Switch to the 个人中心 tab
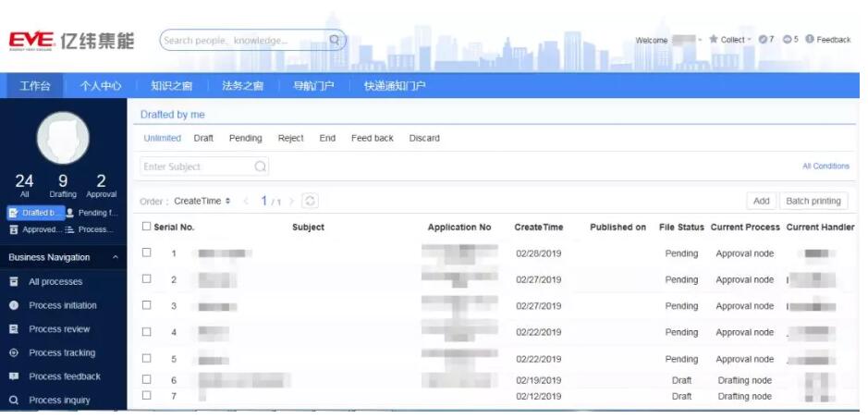This screenshot has height=419, width=868. coord(100,86)
